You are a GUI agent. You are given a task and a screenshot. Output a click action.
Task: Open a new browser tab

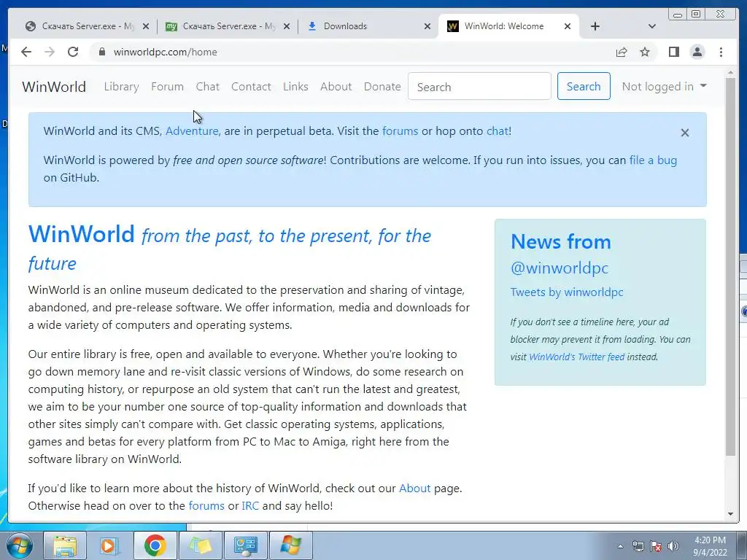pos(595,26)
